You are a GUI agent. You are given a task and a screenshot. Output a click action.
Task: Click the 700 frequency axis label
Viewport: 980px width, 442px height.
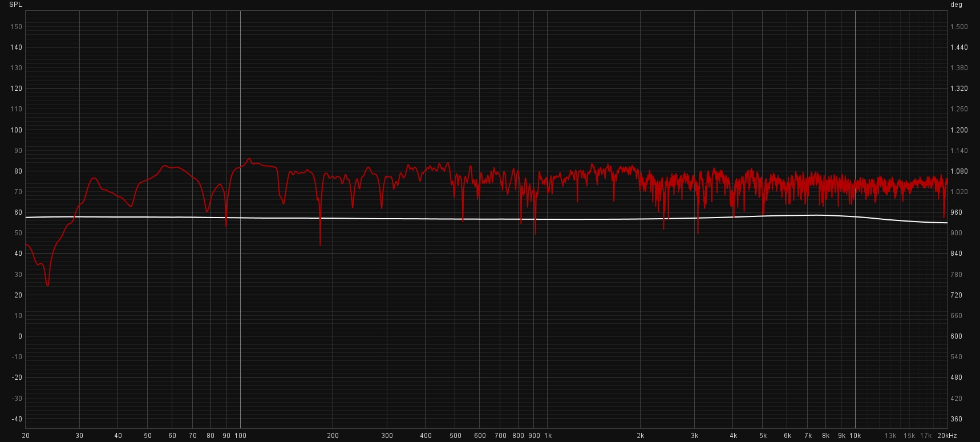click(500, 436)
